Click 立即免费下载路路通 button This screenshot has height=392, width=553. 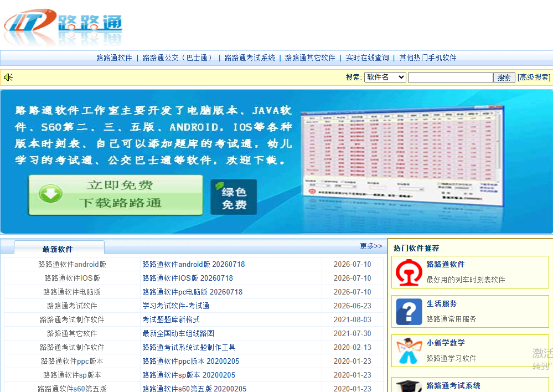tap(116, 195)
